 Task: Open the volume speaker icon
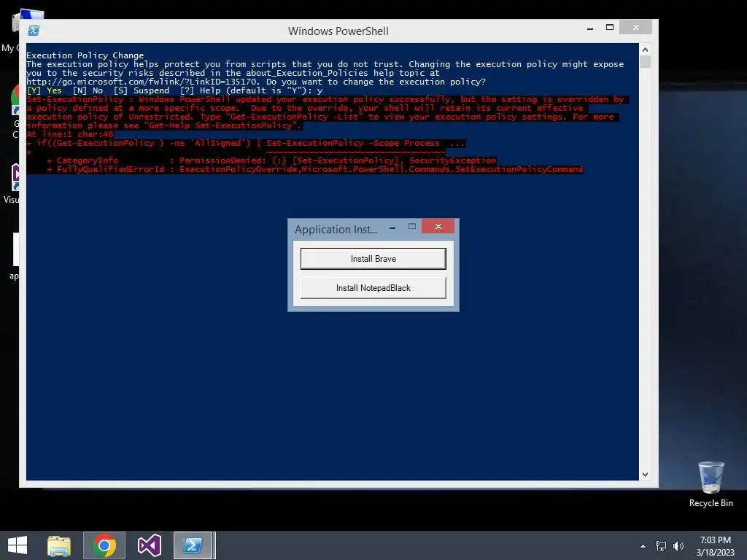tap(678, 546)
